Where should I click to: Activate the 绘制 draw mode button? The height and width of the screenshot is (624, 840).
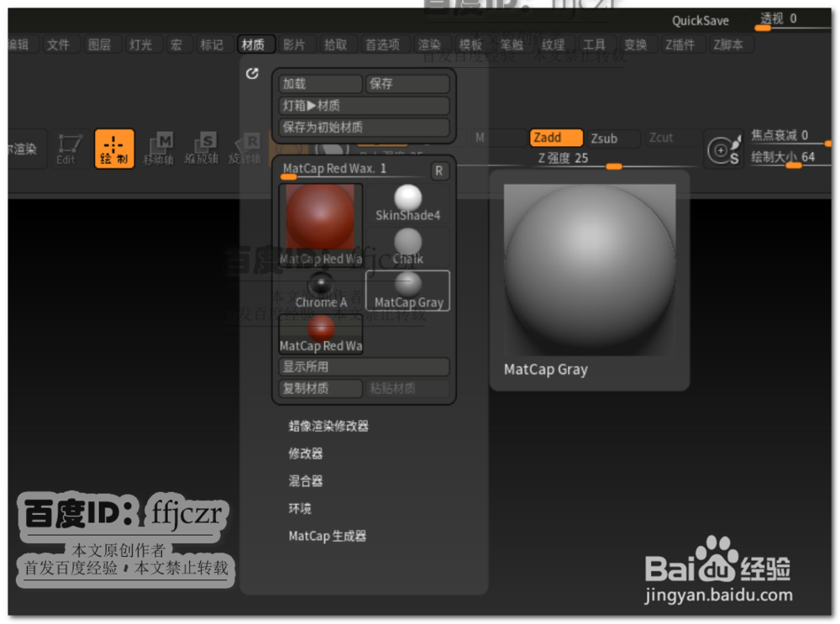click(x=114, y=149)
